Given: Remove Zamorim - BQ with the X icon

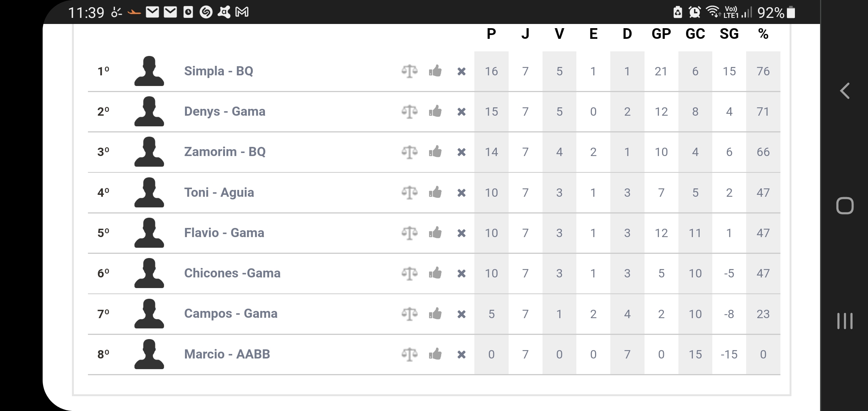Looking at the screenshot, I should coord(461,152).
